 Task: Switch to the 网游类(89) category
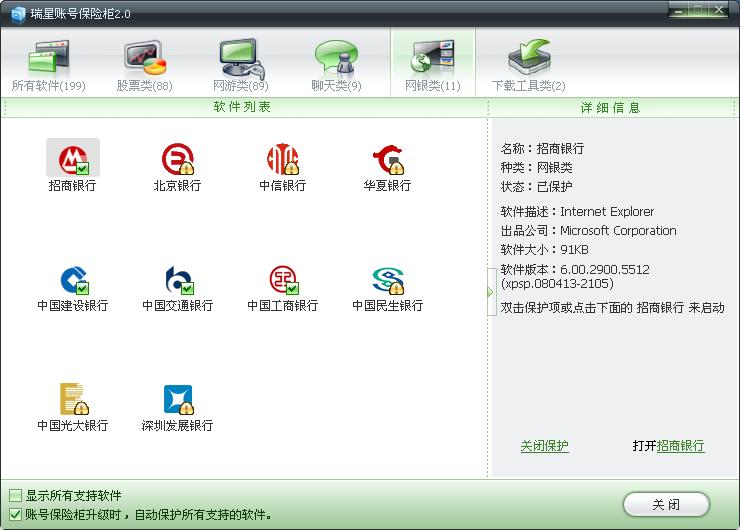tap(241, 65)
